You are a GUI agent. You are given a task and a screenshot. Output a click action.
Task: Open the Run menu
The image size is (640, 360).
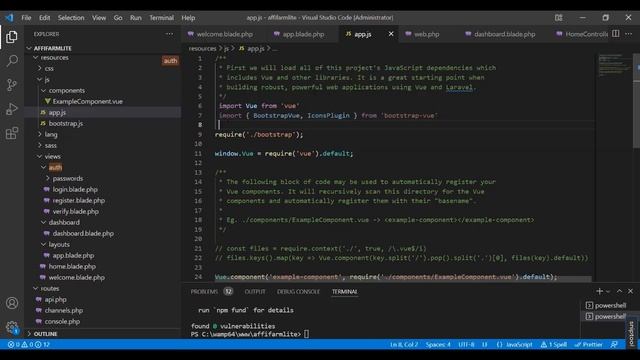136,18
